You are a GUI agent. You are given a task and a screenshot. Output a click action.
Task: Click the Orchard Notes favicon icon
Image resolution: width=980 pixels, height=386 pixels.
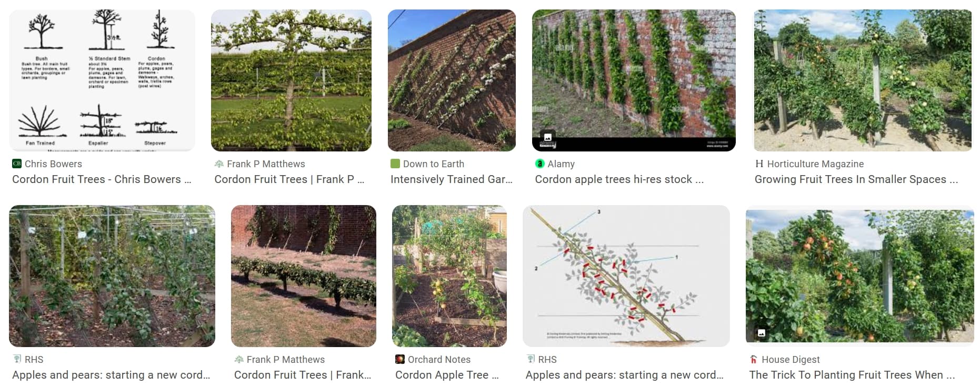point(400,359)
